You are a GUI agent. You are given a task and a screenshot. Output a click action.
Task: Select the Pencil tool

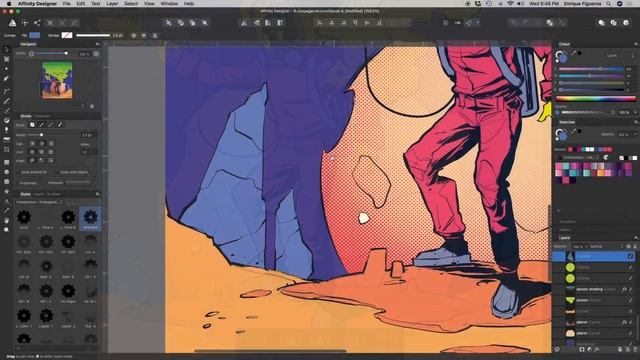(6, 101)
